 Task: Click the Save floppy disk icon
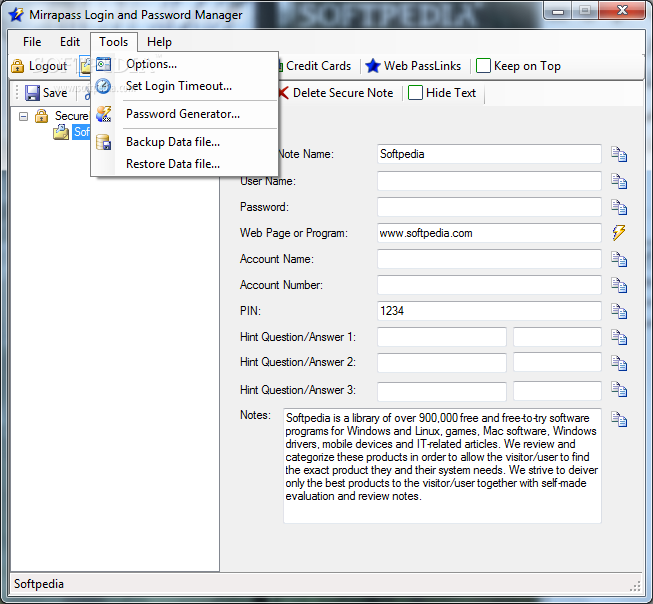pyautogui.click(x=32, y=93)
